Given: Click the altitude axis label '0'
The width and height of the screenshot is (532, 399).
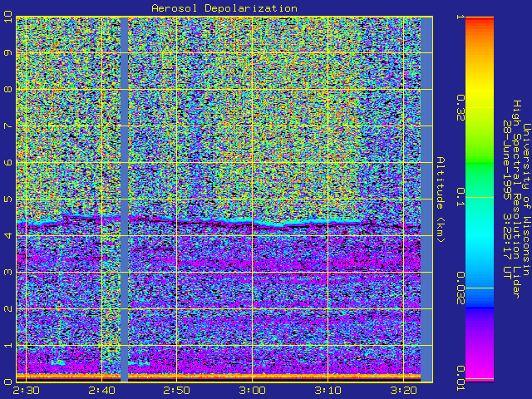Looking at the screenshot, I should tap(7, 382).
